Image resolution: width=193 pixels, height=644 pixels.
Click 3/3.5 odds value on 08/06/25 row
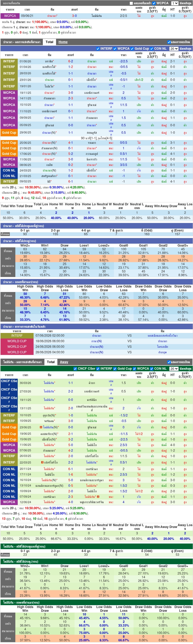tap(123, 165)
